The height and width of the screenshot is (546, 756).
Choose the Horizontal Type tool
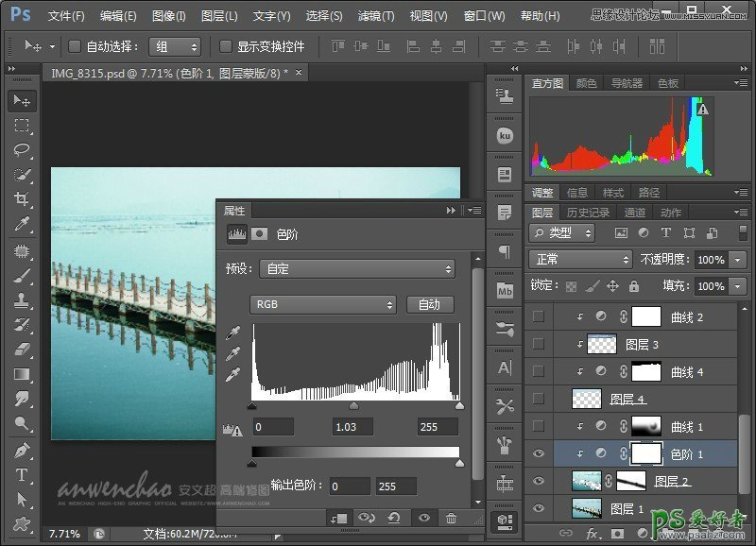coord(23,474)
